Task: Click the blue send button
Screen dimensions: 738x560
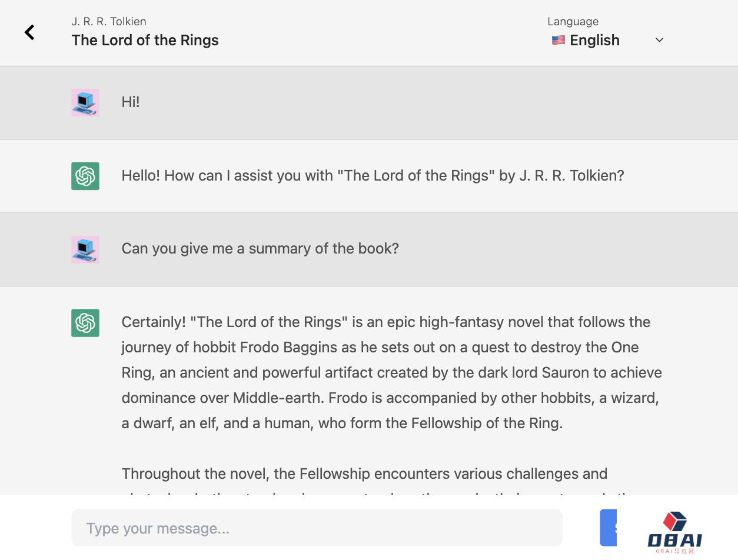Action: [x=609, y=528]
